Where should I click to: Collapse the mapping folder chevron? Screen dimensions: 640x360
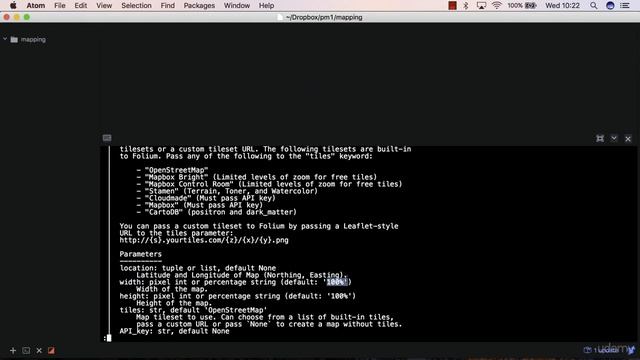(5, 39)
